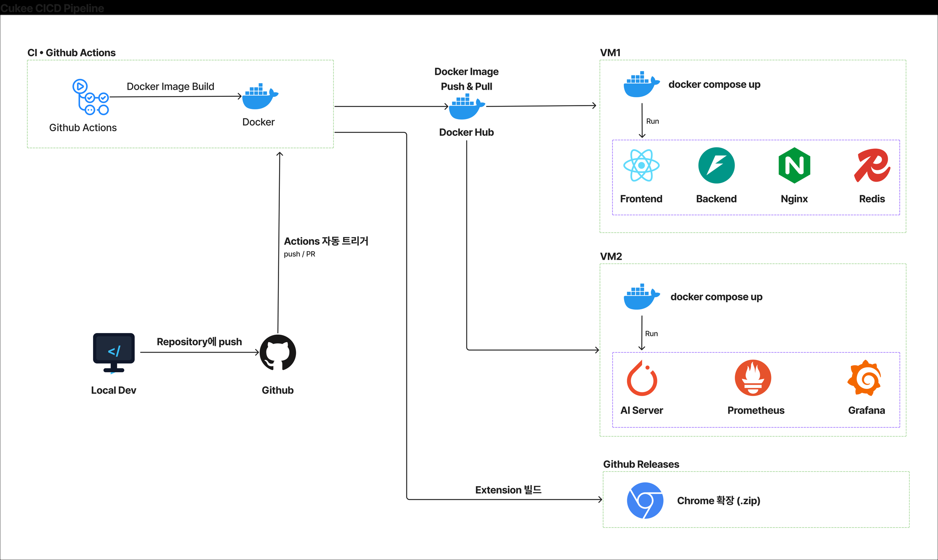Click the Github Actions workflow icon

tap(91, 97)
